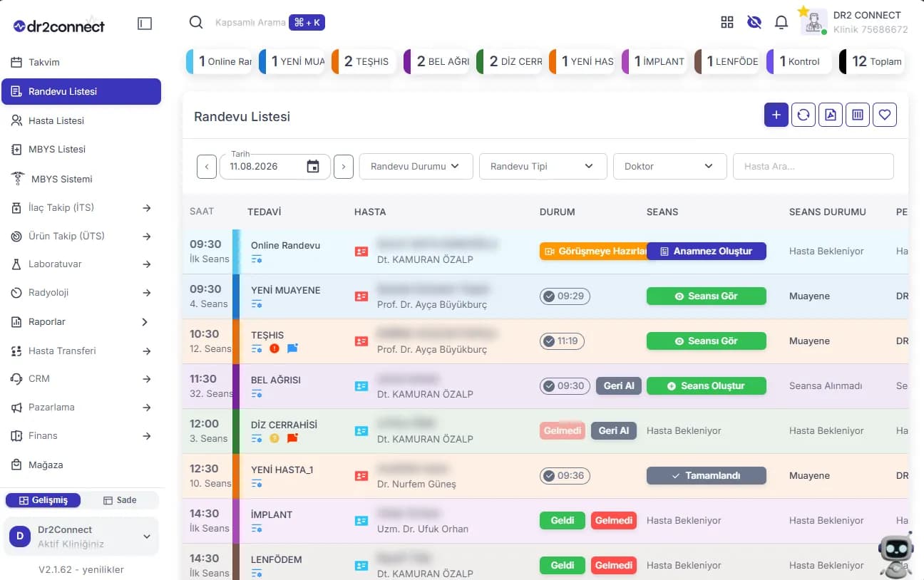Open the notifications bell
The width and height of the screenshot is (924, 580).
coord(781,22)
